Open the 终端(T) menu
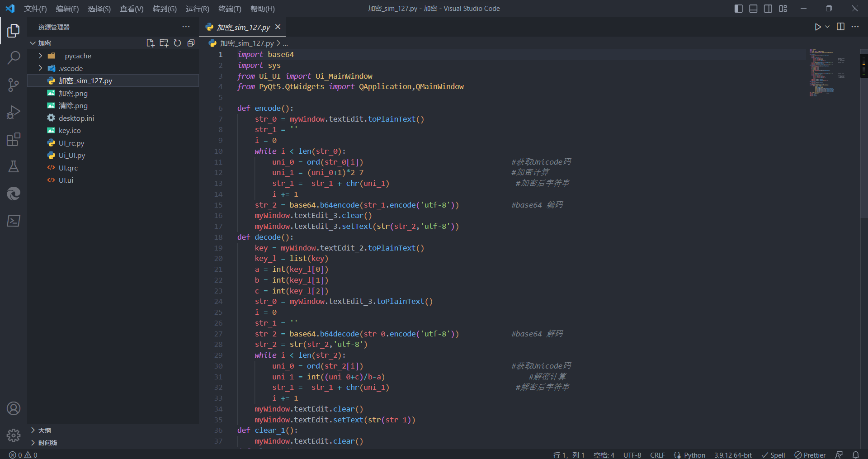The height and width of the screenshot is (459, 868). pos(230,9)
